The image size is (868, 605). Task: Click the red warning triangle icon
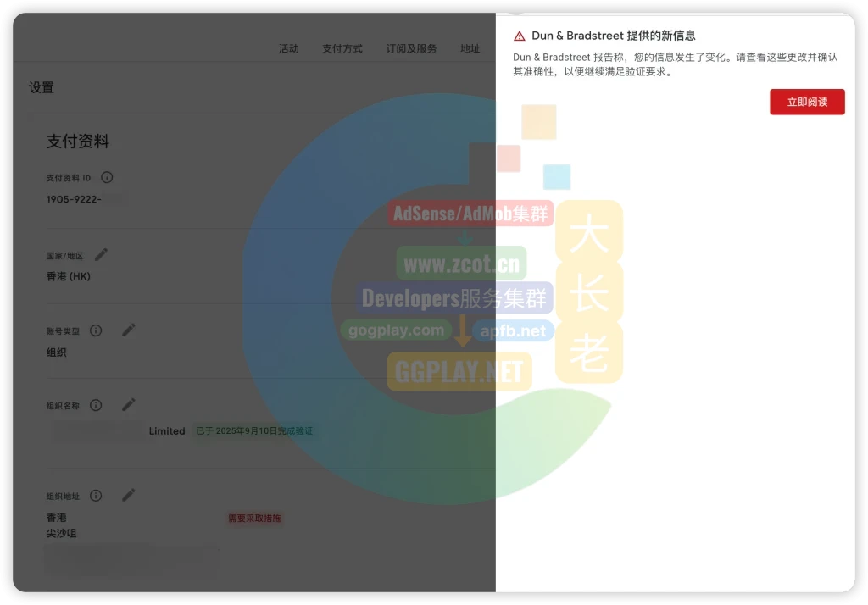[520, 36]
